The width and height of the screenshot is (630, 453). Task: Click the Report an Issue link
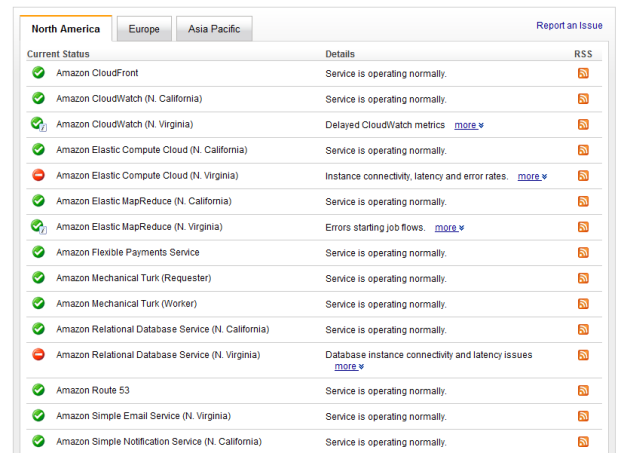(569, 25)
